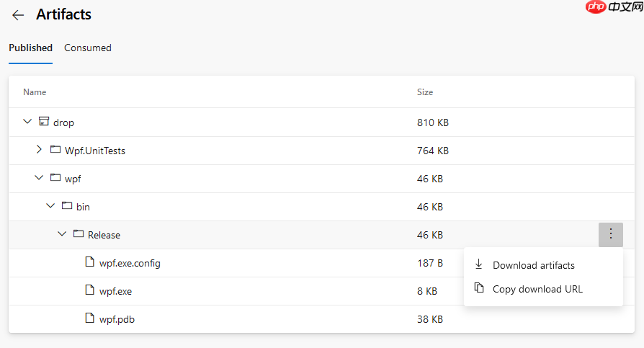Collapse the bin folder chevron
The height and width of the screenshot is (348, 644).
pos(50,205)
